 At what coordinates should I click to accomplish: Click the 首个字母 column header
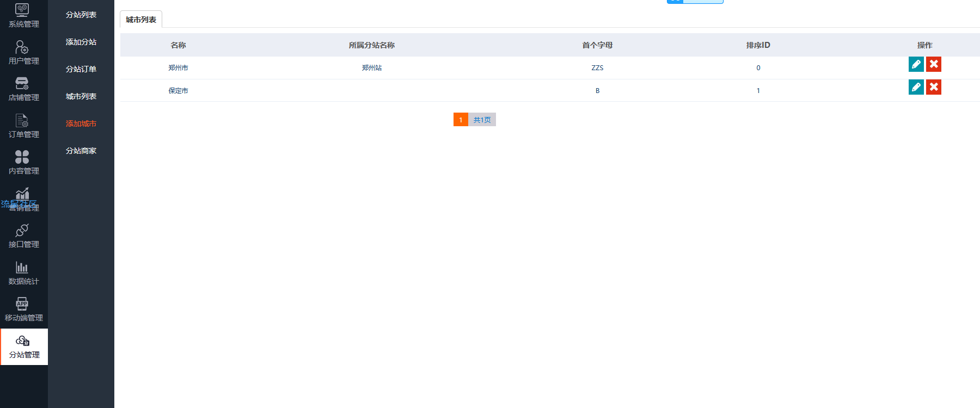pos(597,45)
